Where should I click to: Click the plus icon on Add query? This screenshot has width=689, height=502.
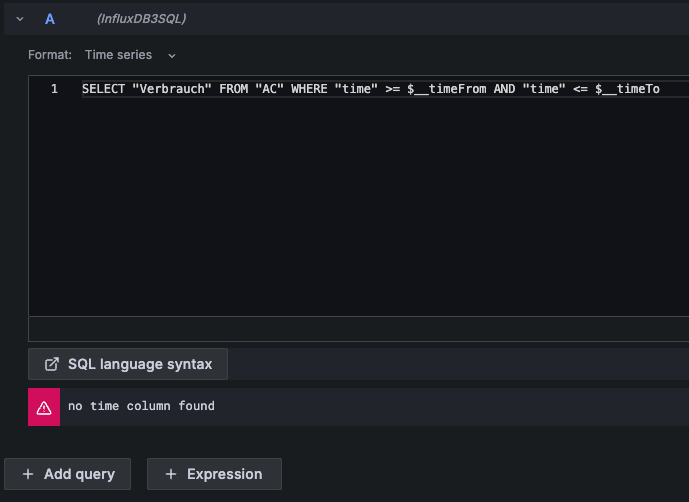28,474
